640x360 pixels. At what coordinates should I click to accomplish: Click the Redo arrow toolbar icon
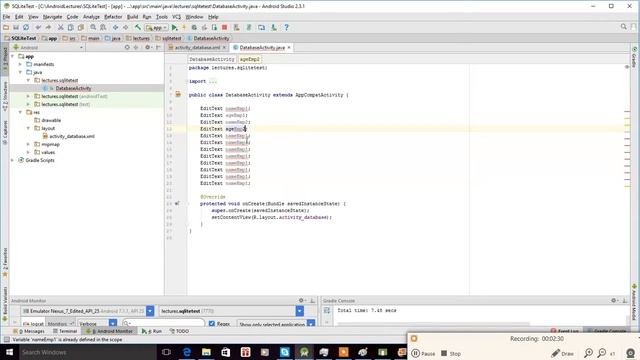[48, 27]
